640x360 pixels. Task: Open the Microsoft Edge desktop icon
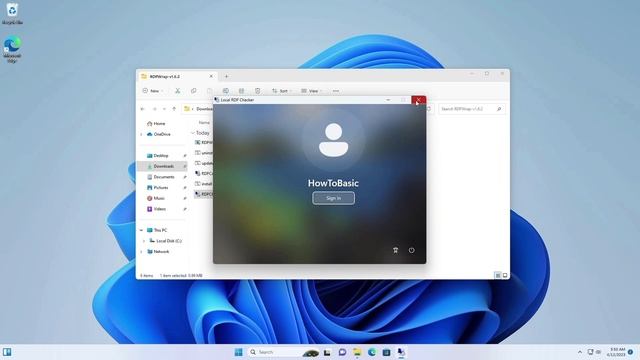tap(12, 49)
